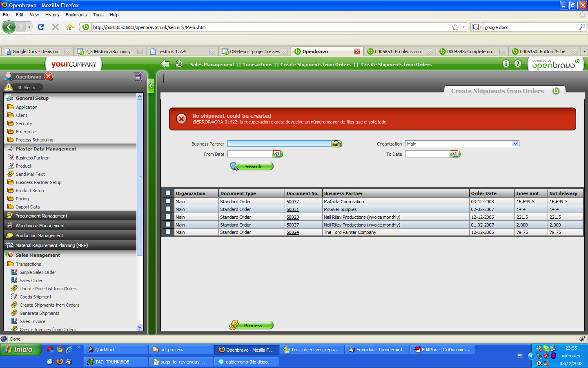Log out with the red X beside Openbravo user
The image size is (588, 368).
pyautogui.click(x=49, y=76)
